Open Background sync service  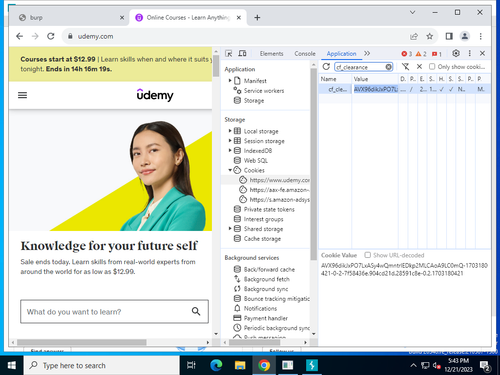266,289
